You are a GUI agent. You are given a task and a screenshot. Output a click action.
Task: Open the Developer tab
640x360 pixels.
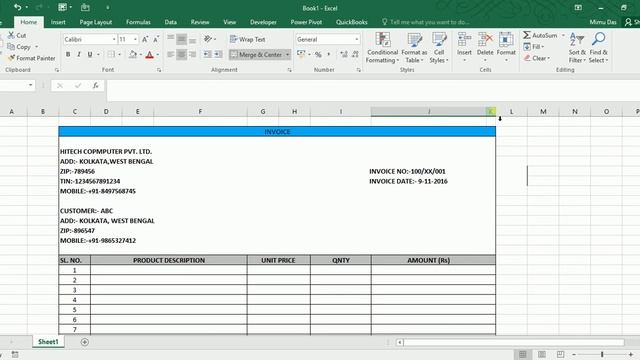point(263,22)
